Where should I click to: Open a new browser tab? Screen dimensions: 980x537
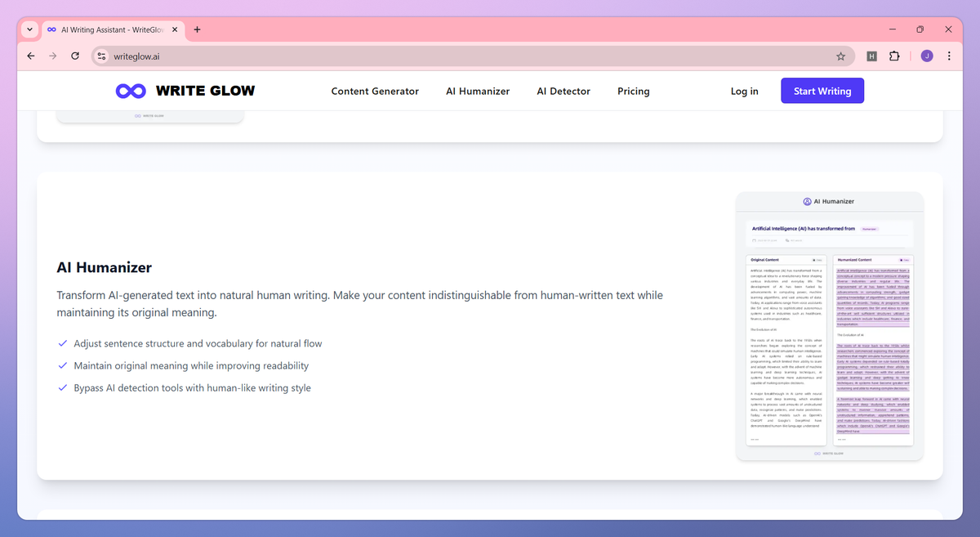click(197, 29)
